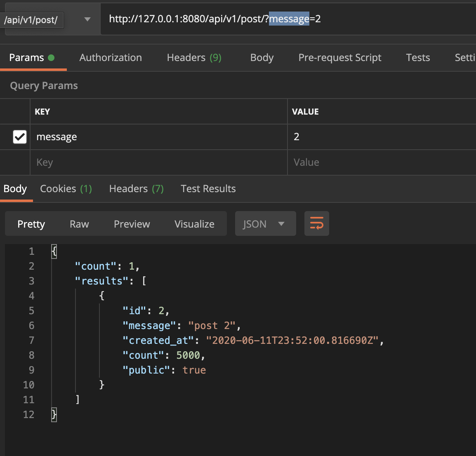Switch to the request Body tab
Screen dimensions: 476x456
point(262,58)
